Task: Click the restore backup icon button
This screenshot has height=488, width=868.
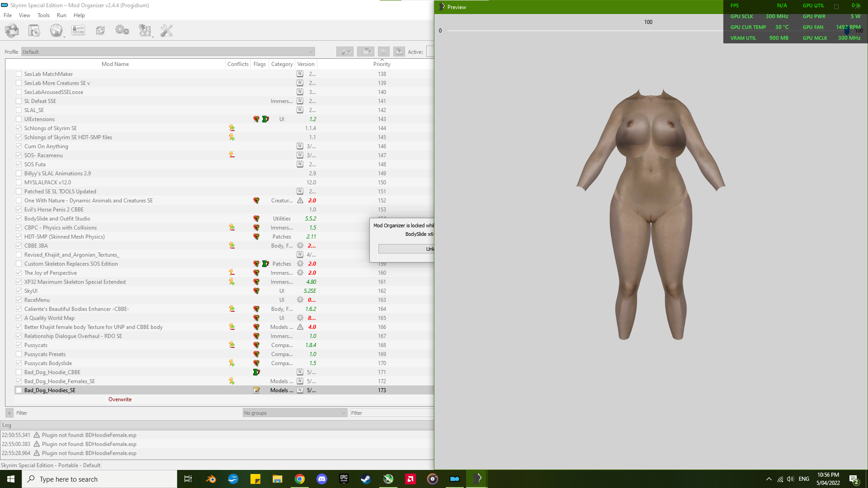Action: click(x=384, y=52)
